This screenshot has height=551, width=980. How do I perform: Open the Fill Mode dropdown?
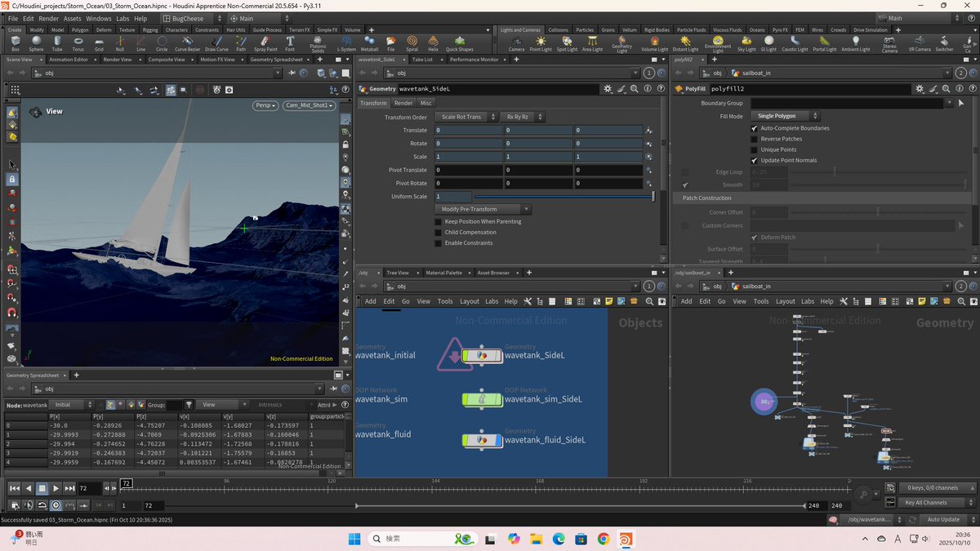[x=785, y=116]
